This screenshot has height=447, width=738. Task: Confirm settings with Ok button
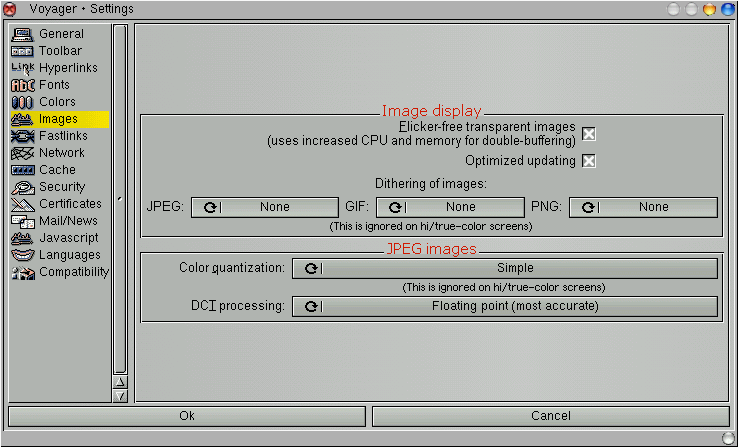coord(187,416)
